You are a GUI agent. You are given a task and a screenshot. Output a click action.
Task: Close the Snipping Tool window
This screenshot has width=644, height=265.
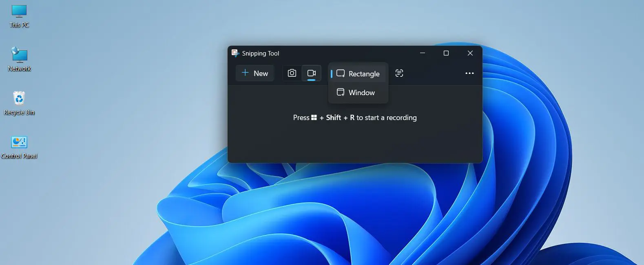coord(470,53)
